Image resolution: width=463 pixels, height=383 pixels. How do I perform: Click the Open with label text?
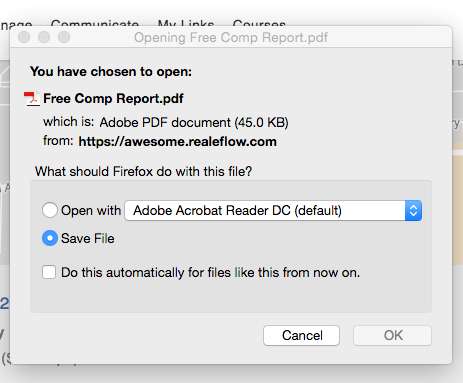(x=91, y=211)
